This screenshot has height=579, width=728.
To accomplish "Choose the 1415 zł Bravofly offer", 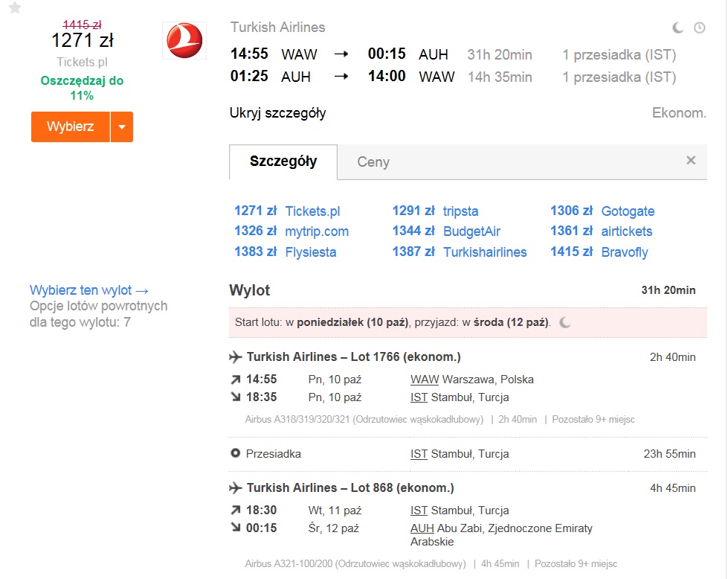I will [x=599, y=252].
